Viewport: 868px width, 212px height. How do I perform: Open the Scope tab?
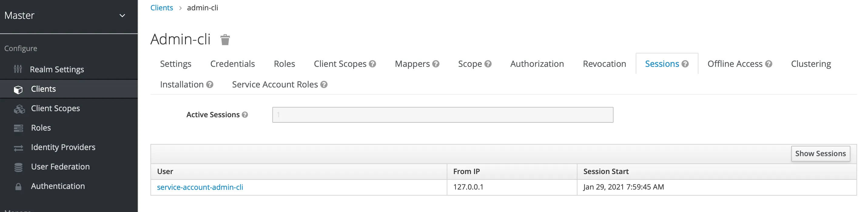[470, 64]
